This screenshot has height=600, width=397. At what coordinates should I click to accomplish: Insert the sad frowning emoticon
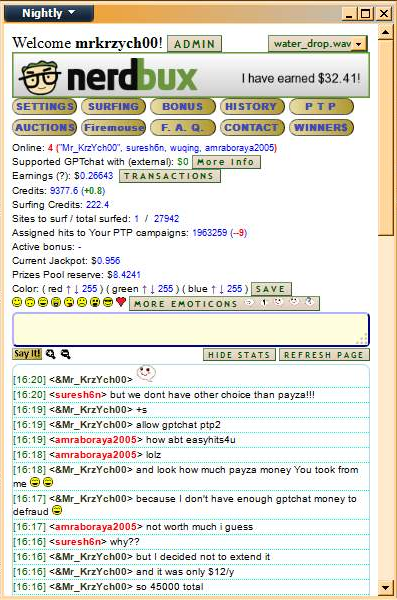tap(82, 302)
